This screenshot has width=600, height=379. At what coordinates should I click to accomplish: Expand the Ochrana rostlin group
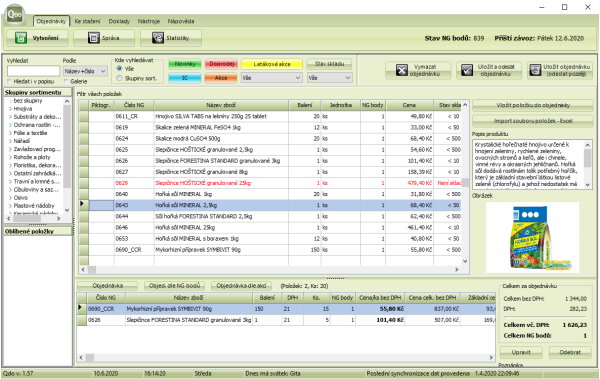tap(10, 125)
